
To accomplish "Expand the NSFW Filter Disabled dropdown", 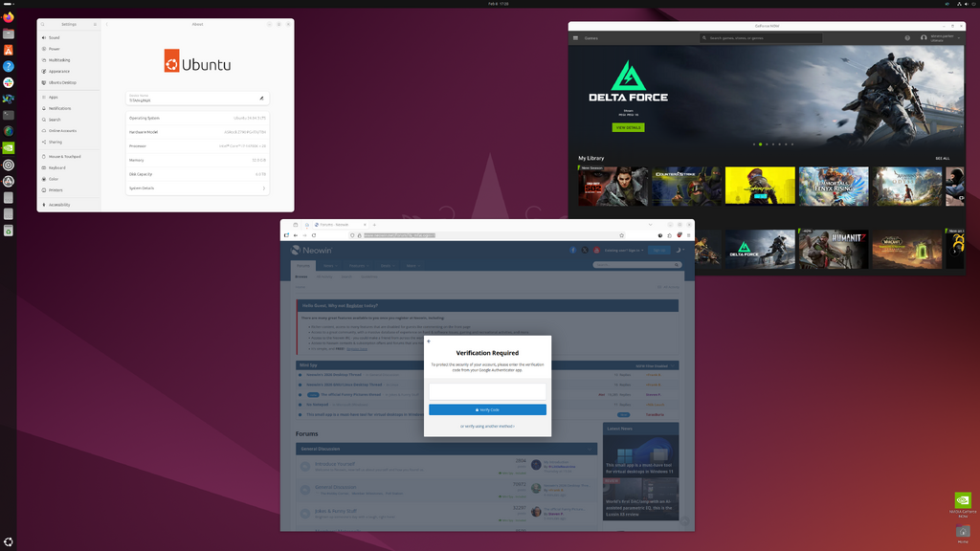I will [655, 366].
